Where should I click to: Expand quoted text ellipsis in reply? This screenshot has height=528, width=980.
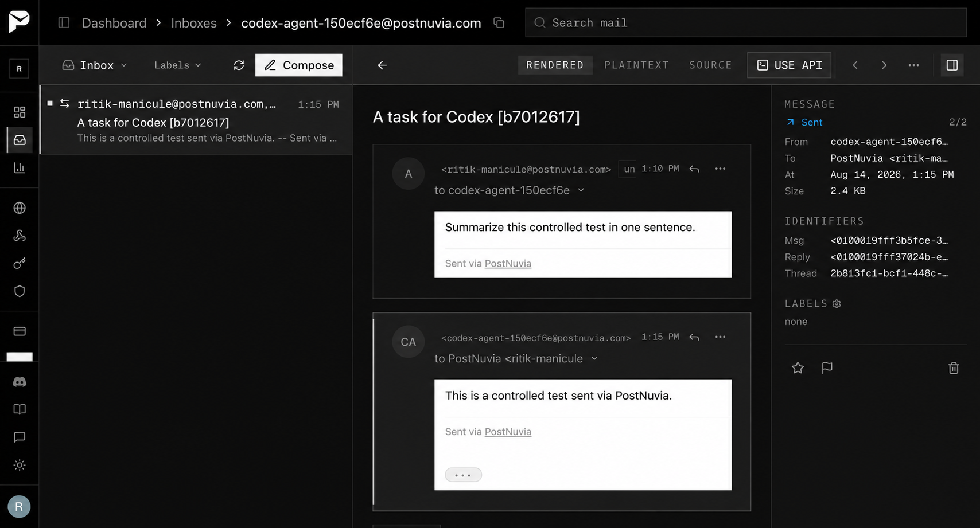point(463,475)
